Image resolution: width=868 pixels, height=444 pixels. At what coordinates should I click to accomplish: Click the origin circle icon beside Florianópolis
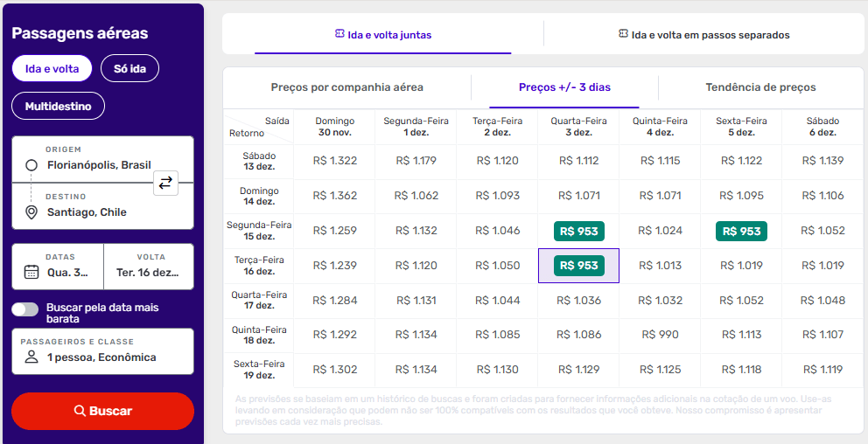[x=31, y=165]
